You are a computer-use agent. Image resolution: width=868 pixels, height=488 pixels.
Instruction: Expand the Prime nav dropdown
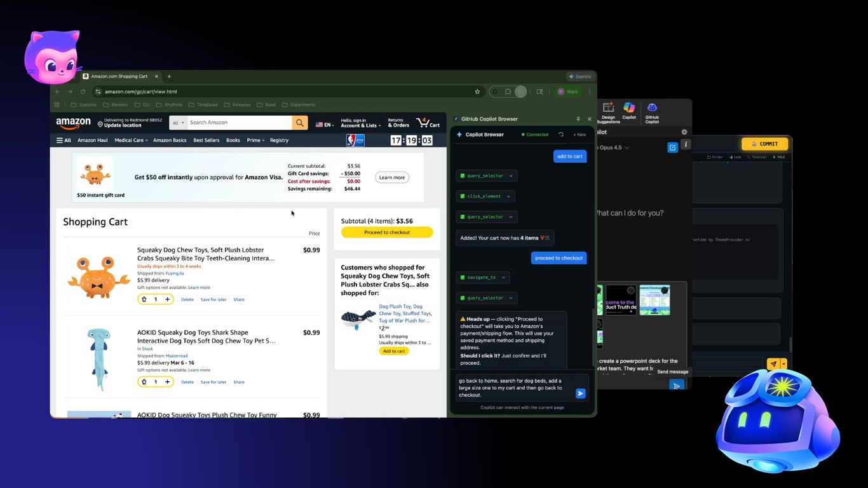255,140
